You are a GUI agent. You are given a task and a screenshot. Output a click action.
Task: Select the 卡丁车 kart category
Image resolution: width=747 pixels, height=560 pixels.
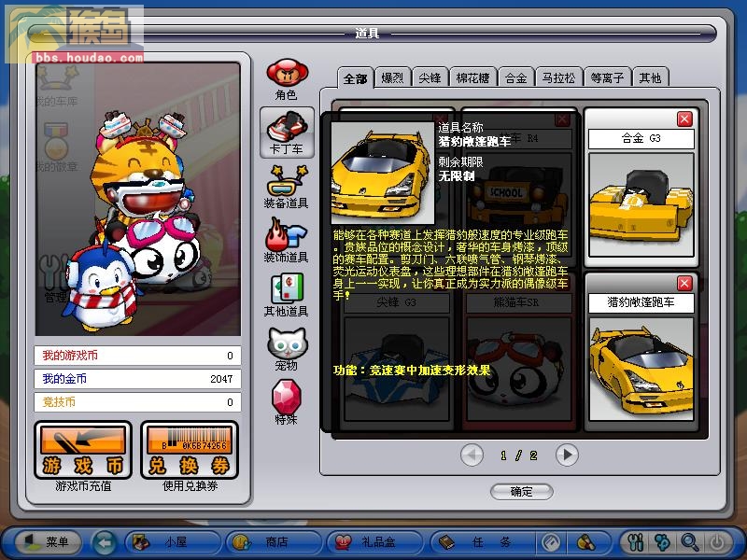[287, 133]
